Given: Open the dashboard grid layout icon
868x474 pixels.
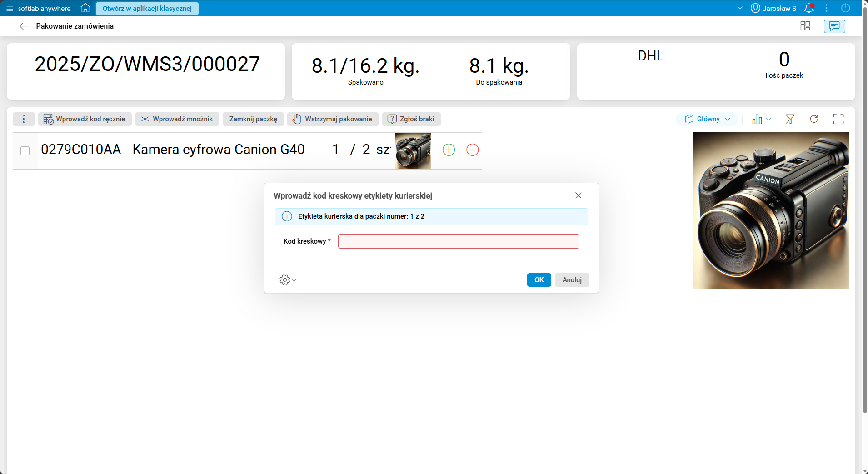Looking at the screenshot, I should pyautogui.click(x=805, y=26).
